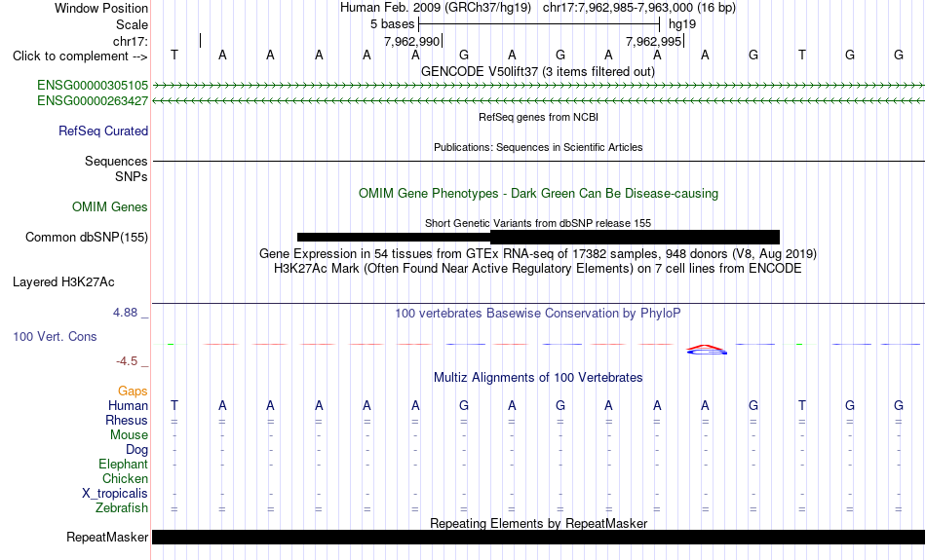Click 'RefSeq genes from NCBI' title
The width and height of the screenshot is (926, 560).
tap(539, 117)
